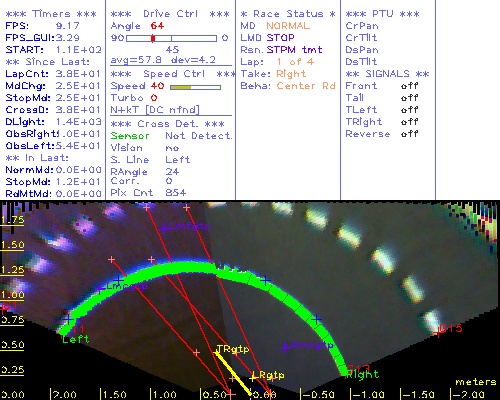Toggle the Front signal off value
The width and height of the screenshot is (500, 400).
[x=410, y=86]
